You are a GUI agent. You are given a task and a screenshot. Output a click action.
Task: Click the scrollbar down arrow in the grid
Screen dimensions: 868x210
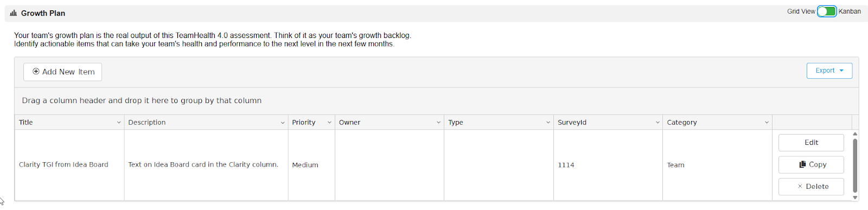tap(855, 198)
